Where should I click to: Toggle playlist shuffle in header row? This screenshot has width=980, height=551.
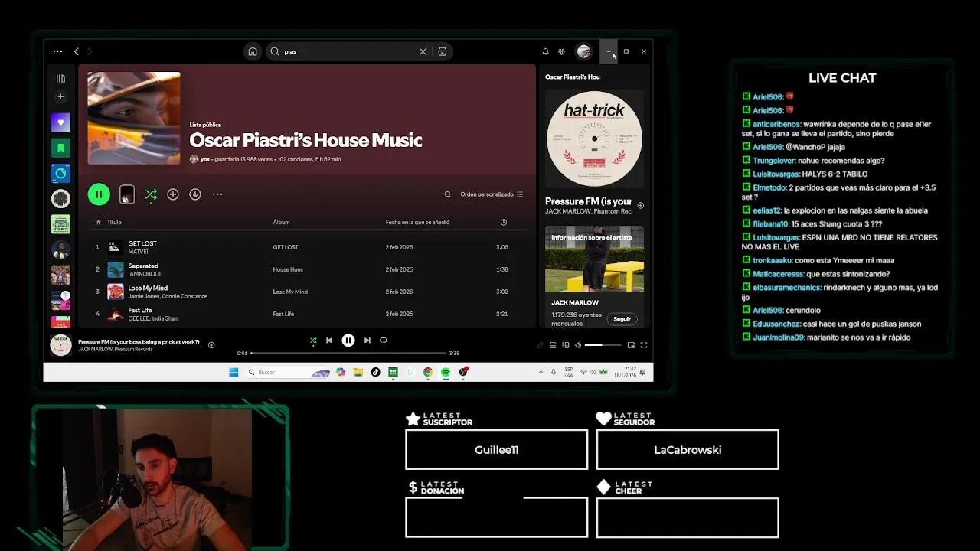click(151, 194)
